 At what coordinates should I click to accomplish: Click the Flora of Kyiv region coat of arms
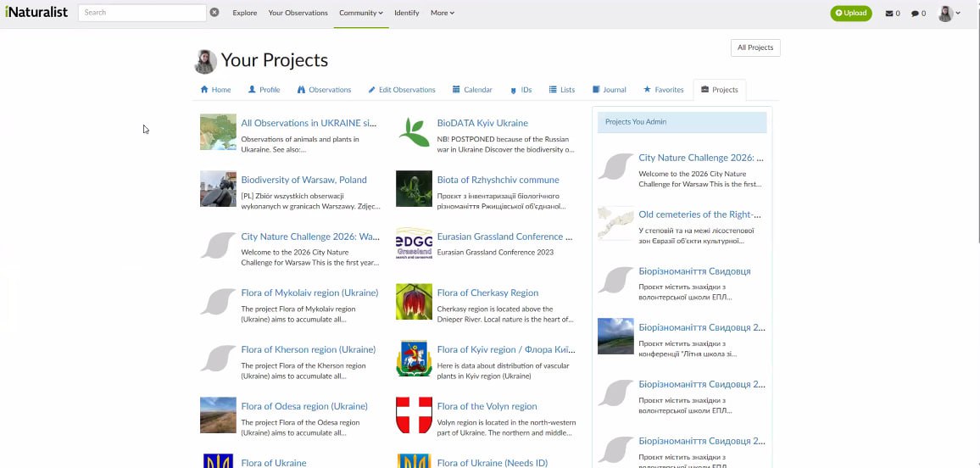[414, 359]
